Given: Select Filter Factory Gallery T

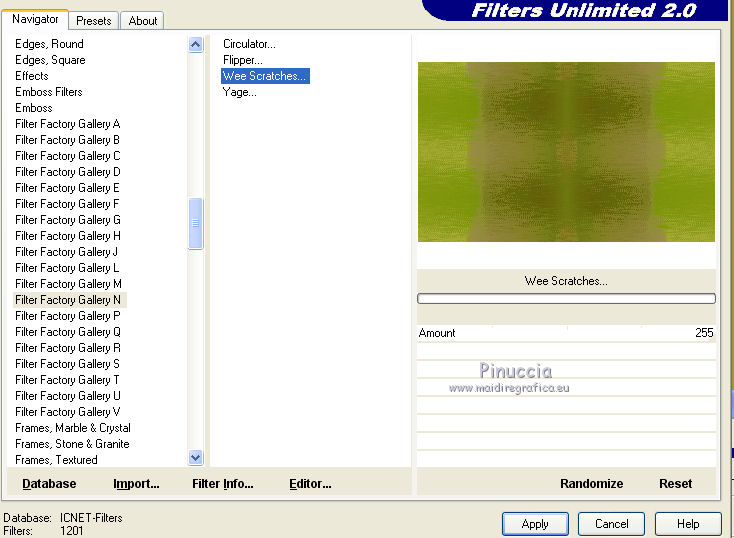Looking at the screenshot, I should pos(67,380).
